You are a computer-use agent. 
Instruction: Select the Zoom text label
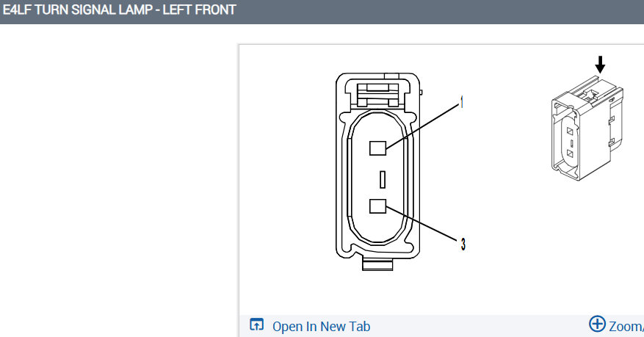[x=626, y=327]
